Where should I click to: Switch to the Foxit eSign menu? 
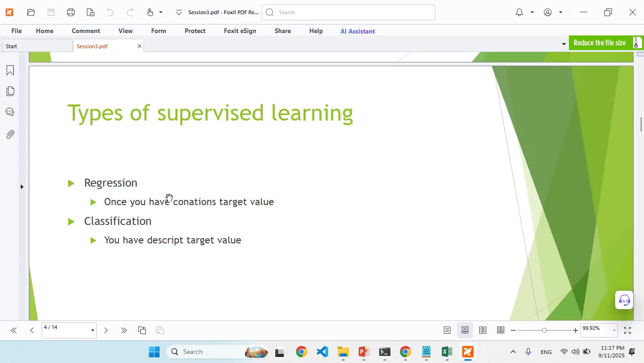[x=240, y=31]
